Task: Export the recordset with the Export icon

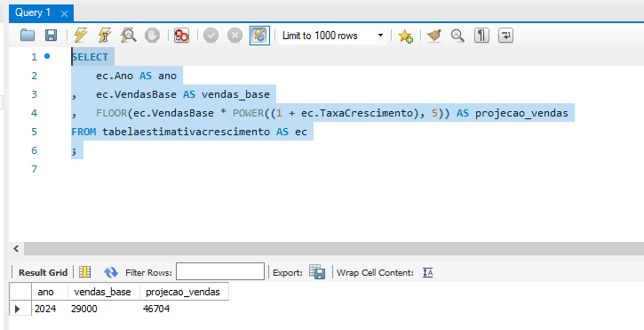Action: pos(317,272)
